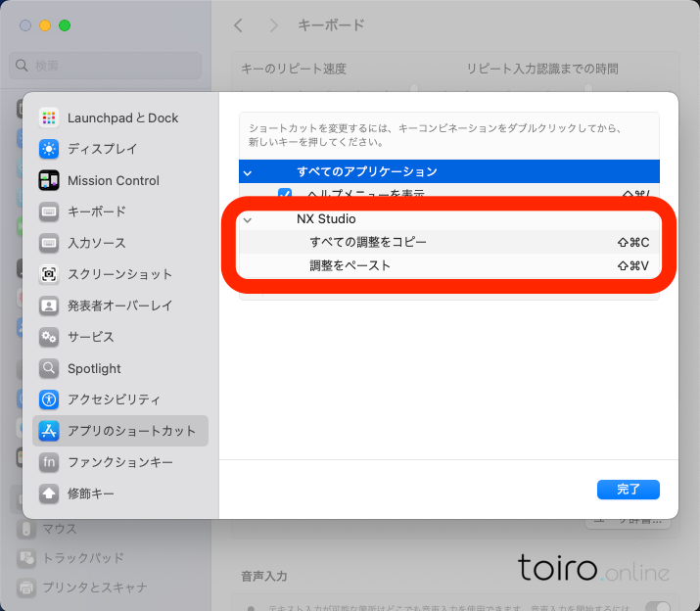Select the Spotlight category

click(x=120, y=368)
